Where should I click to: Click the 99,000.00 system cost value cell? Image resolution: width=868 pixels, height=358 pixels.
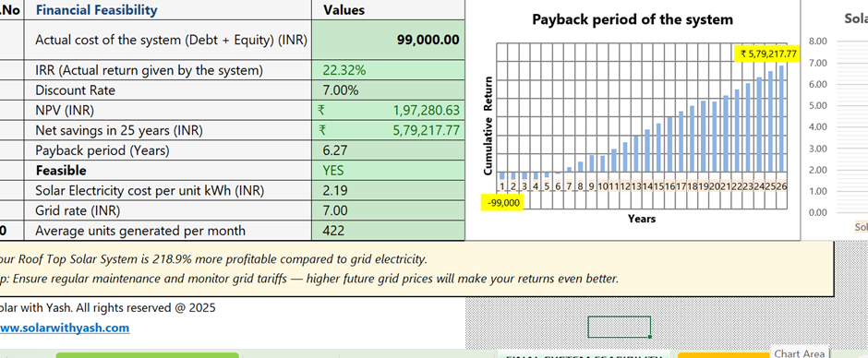388,41
